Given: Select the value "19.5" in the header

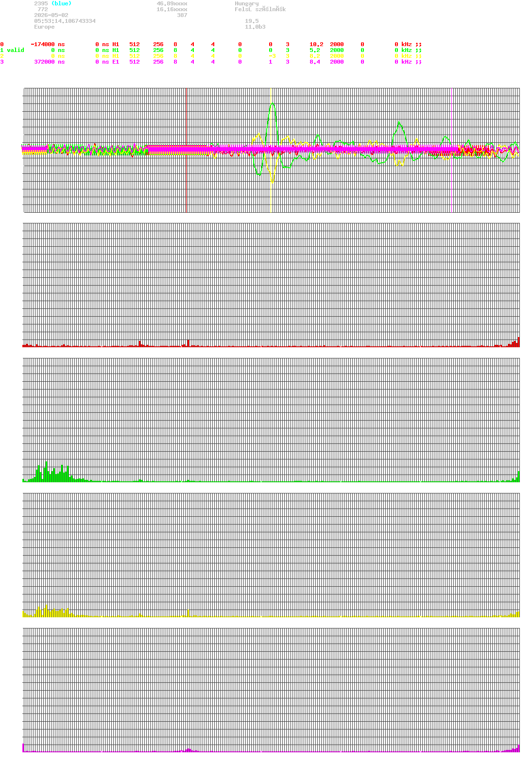Looking at the screenshot, I should [x=252, y=21].
